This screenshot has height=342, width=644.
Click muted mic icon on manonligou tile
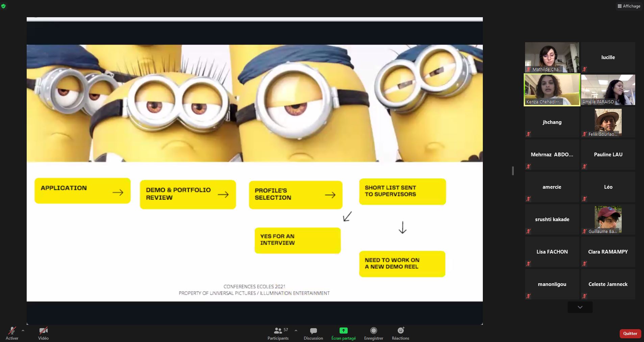pos(528,296)
